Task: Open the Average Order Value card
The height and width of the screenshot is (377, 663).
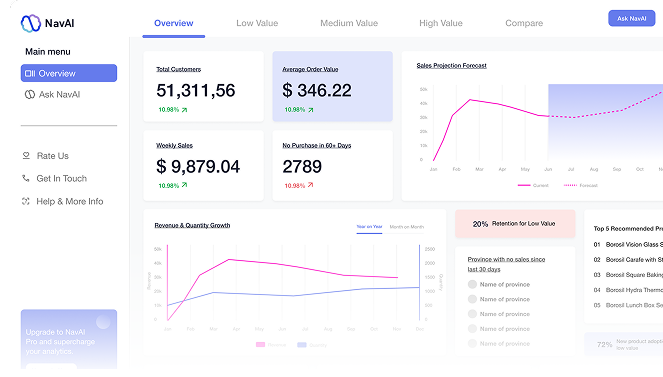Action: point(332,87)
